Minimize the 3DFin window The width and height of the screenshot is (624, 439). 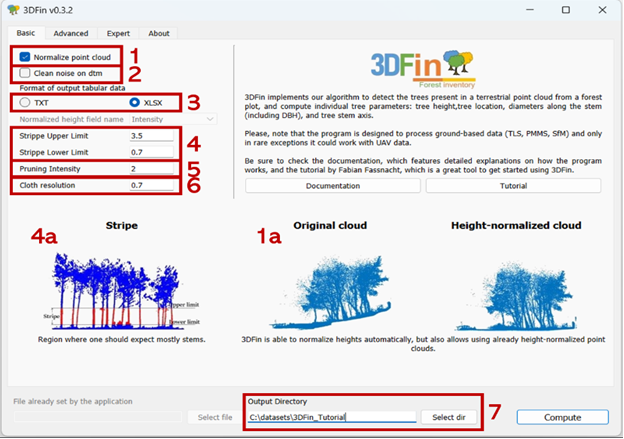pos(530,10)
